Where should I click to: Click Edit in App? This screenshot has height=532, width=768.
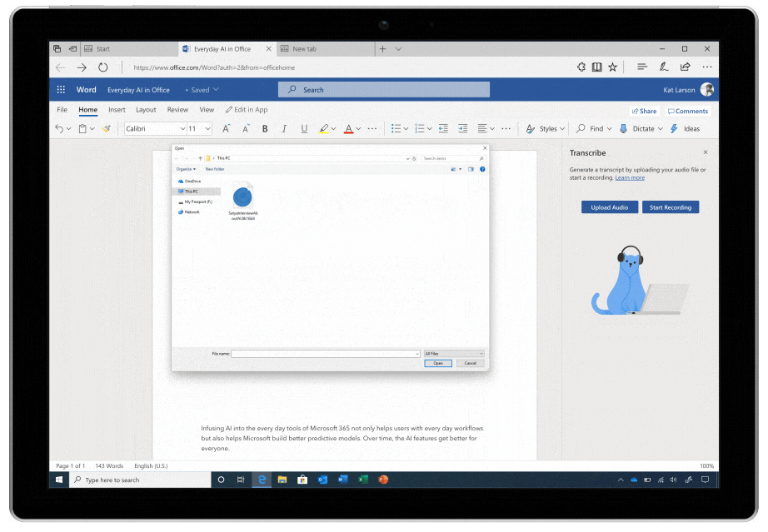pos(247,110)
